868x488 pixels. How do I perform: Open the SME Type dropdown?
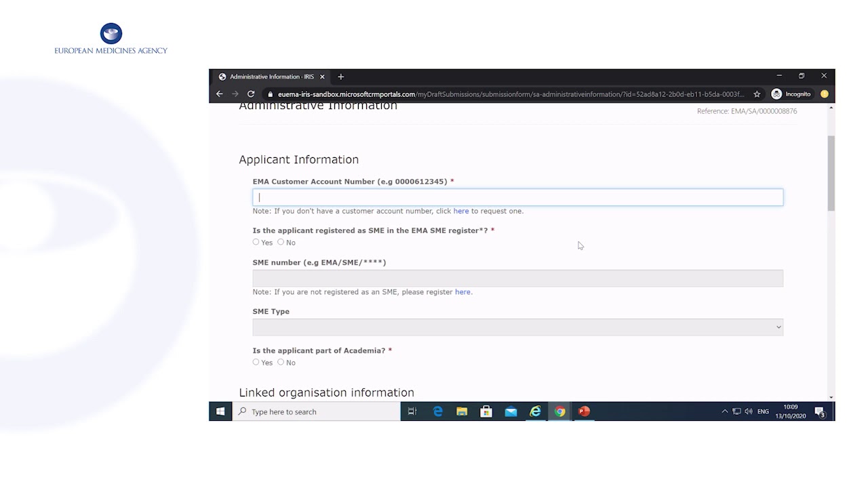[517, 327]
